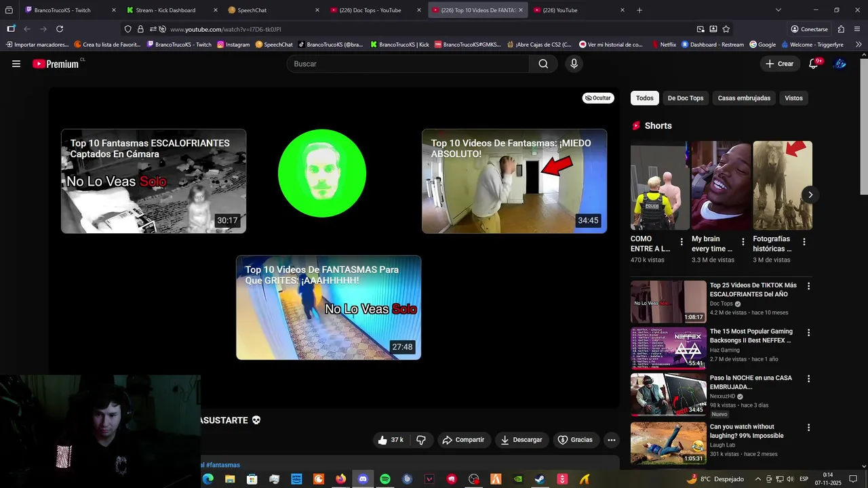The height and width of the screenshot is (488, 868).
Task: Open Microsoft Edge from the taskbar
Action: click(208, 479)
